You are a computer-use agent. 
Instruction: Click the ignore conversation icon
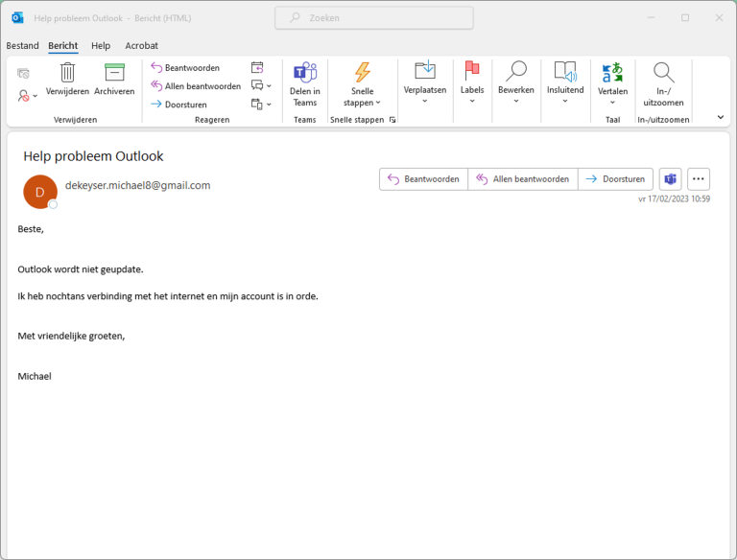pyautogui.click(x=23, y=73)
